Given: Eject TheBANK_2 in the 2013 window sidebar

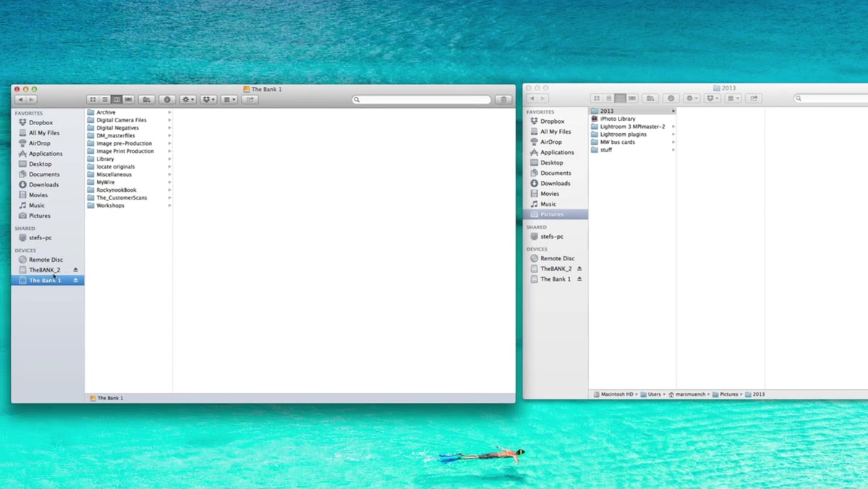Looking at the screenshot, I should (x=579, y=268).
